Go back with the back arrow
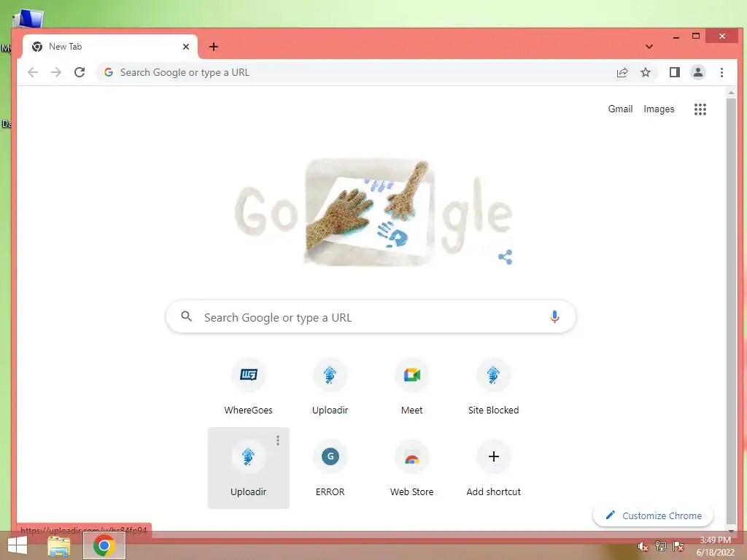 33,72
